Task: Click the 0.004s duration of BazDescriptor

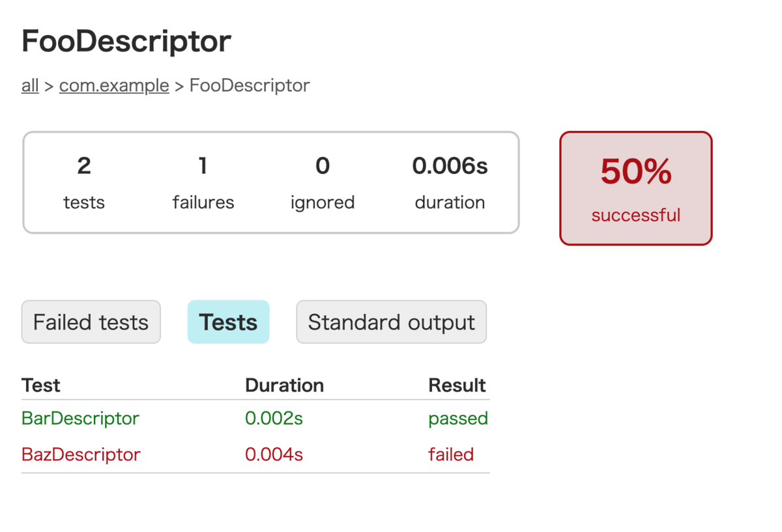Action: pos(274,454)
